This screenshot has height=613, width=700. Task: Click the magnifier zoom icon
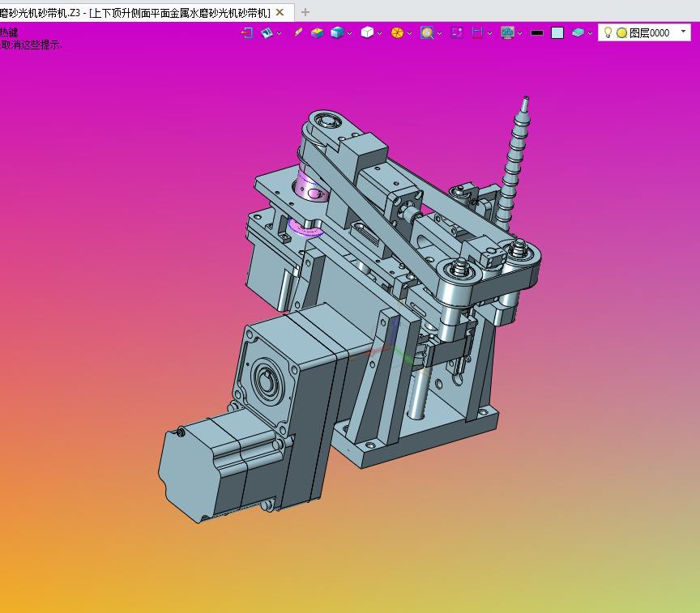427,32
